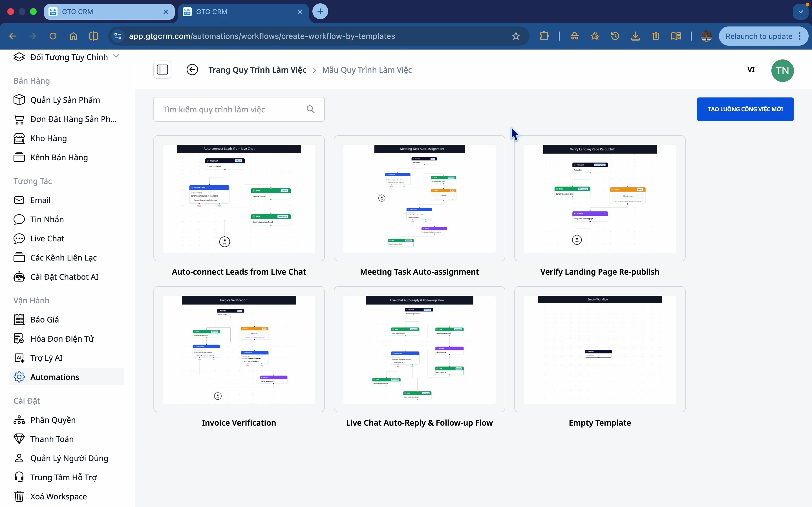This screenshot has width=812, height=507.
Task: Open the VI language selector
Action: click(751, 70)
